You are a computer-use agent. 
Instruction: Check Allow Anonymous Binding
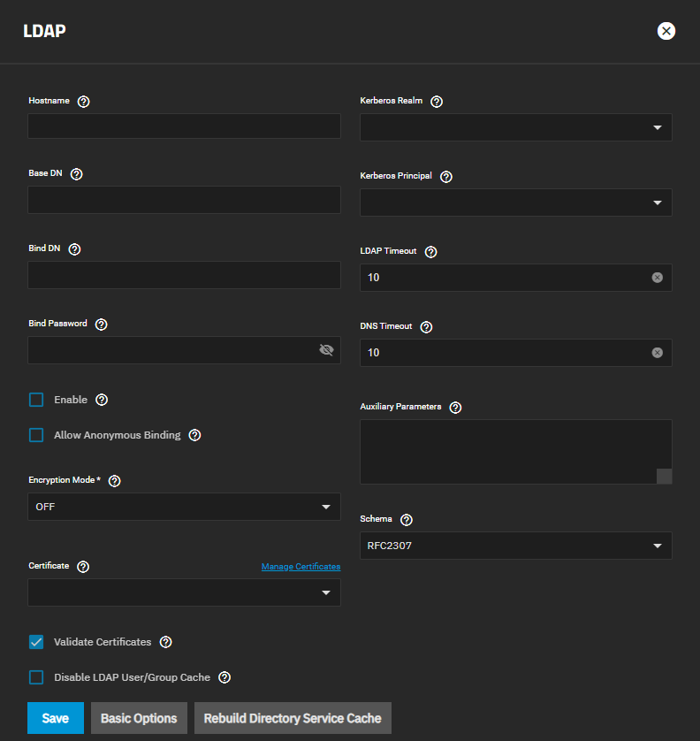pyautogui.click(x=36, y=435)
